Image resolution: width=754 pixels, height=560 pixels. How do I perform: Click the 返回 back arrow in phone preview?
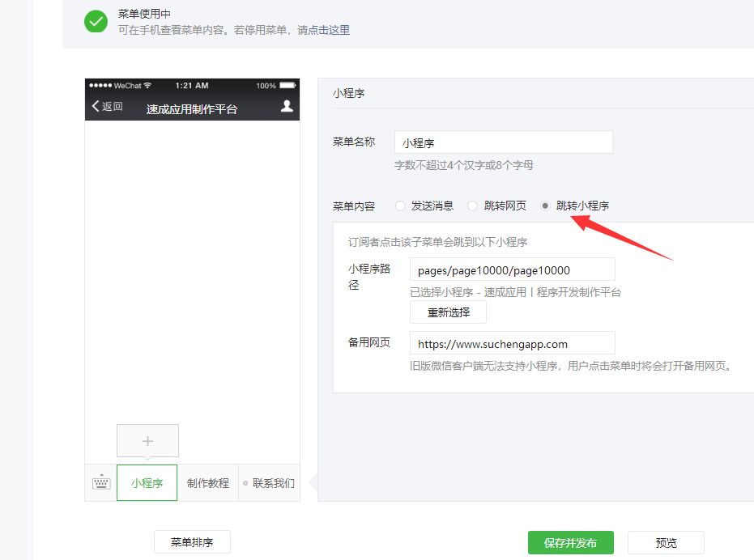(107, 106)
